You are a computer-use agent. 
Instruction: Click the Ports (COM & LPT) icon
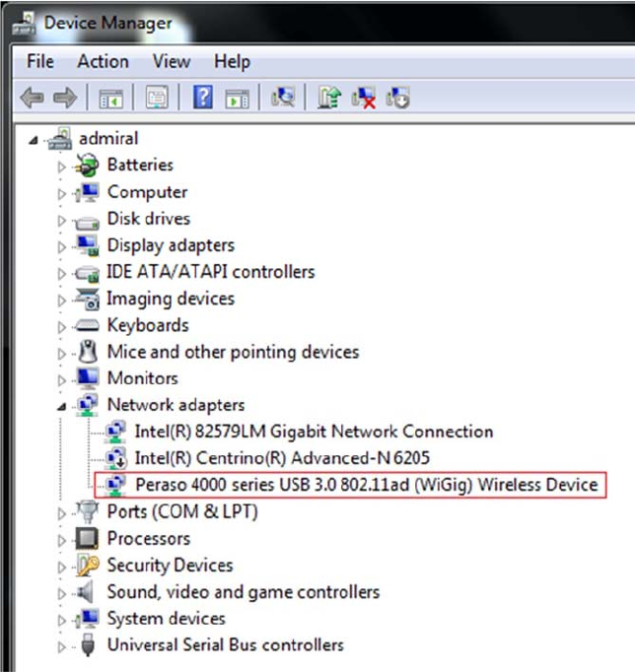[87, 511]
